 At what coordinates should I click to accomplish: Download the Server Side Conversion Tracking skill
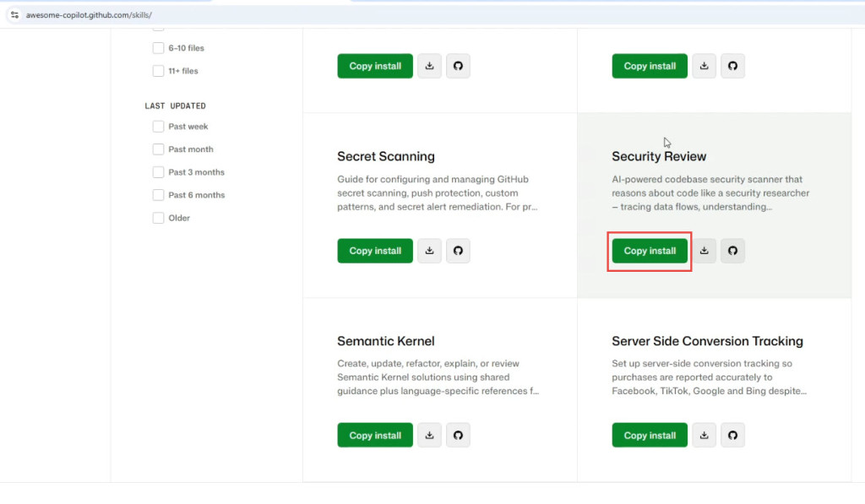(x=704, y=435)
